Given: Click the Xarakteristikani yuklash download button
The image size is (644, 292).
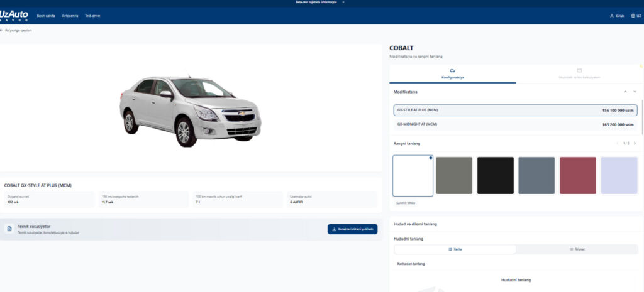Looking at the screenshot, I should click(352, 229).
